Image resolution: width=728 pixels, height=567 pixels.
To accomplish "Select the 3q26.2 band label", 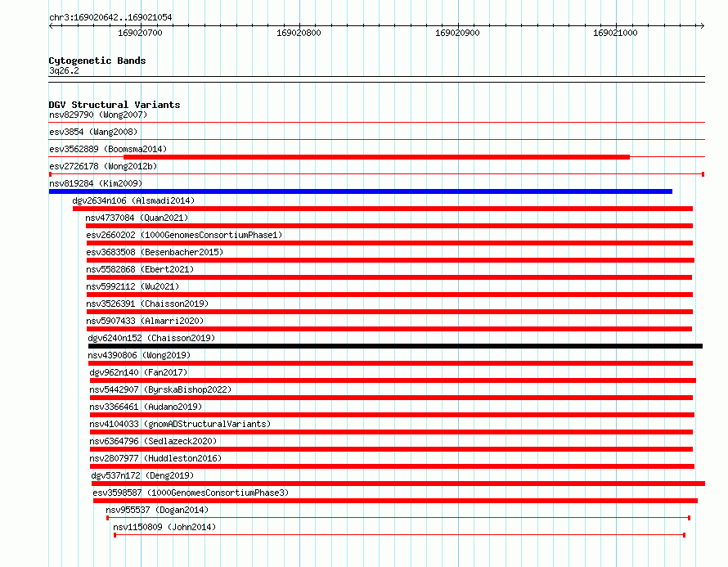I will [x=64, y=70].
